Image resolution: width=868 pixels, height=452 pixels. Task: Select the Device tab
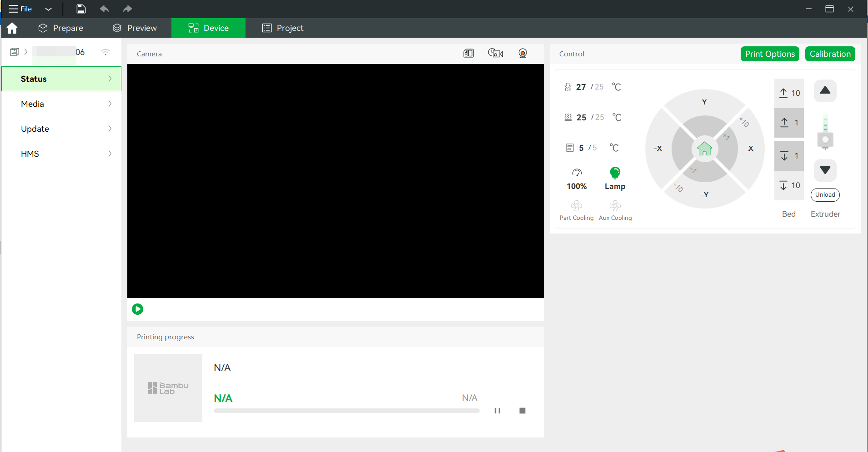pos(208,28)
